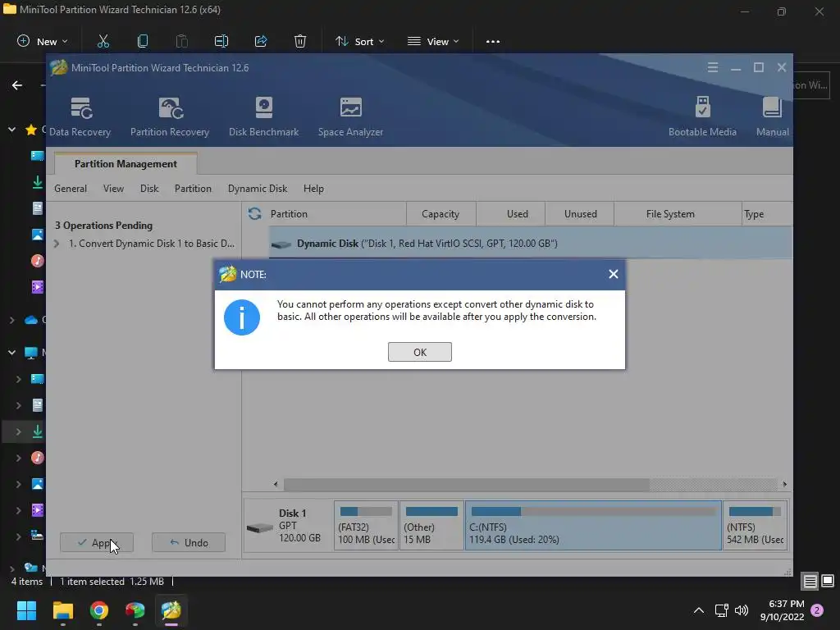The image size is (840, 630).
Task: Click right arrow of partition list scrollbar
Action: click(784, 484)
